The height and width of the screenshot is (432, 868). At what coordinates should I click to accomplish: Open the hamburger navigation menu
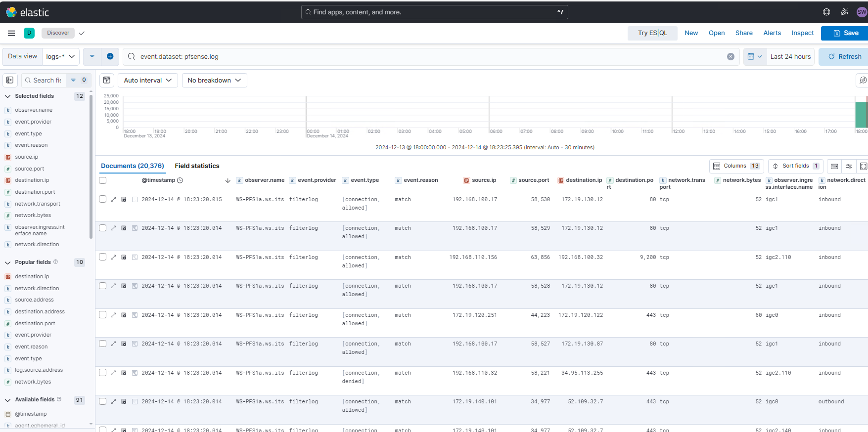click(x=11, y=33)
